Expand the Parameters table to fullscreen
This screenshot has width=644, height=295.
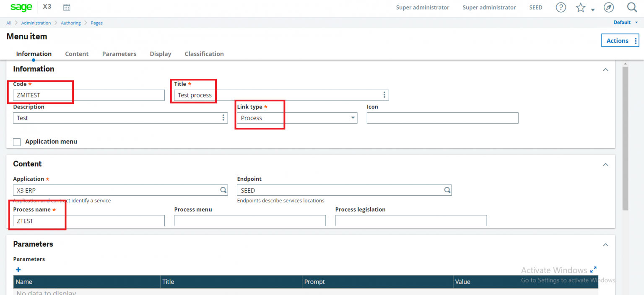594,269
